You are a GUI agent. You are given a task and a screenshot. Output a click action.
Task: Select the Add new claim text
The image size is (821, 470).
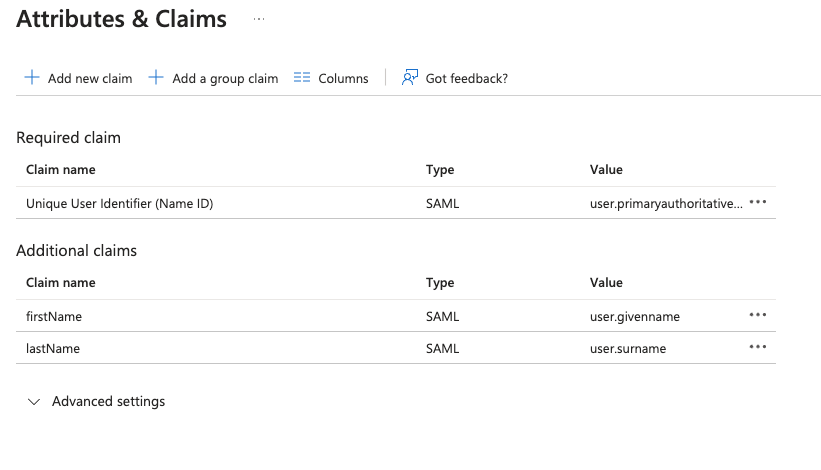coord(90,79)
